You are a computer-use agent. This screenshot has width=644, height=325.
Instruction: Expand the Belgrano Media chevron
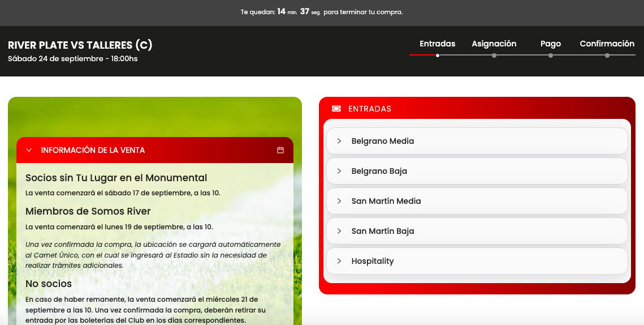(x=339, y=141)
